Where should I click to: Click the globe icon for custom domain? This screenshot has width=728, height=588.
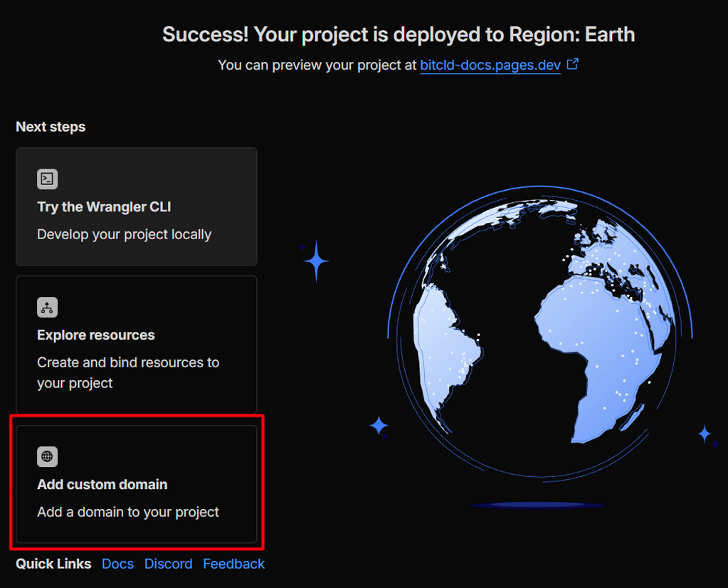[x=47, y=456]
